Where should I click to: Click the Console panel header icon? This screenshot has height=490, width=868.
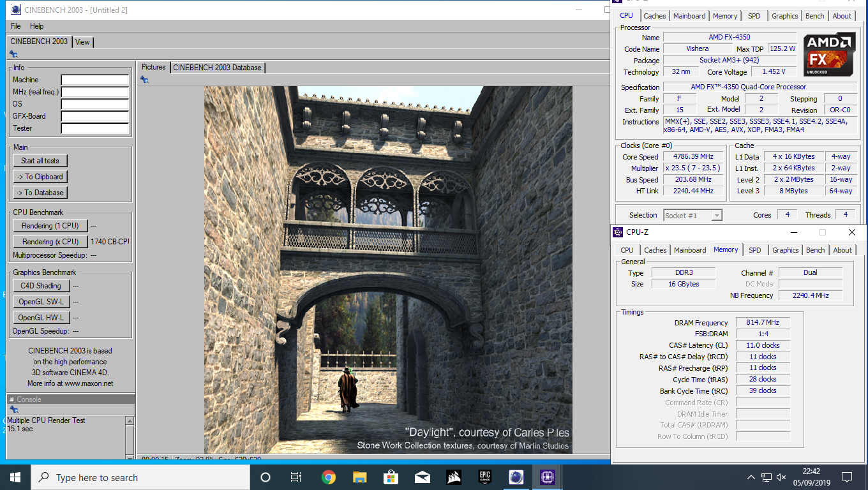click(x=11, y=399)
